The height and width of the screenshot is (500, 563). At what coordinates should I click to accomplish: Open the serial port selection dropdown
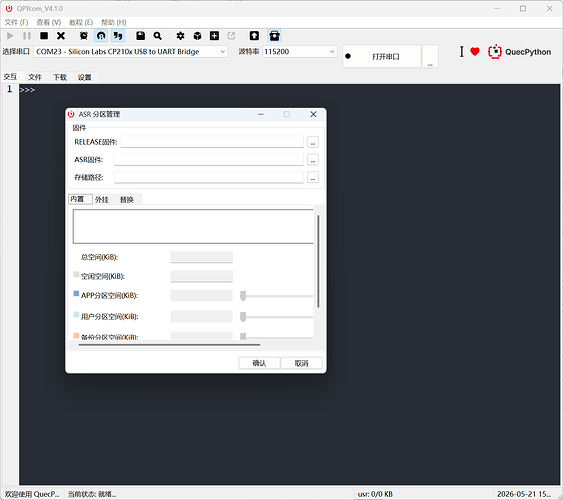click(x=130, y=52)
